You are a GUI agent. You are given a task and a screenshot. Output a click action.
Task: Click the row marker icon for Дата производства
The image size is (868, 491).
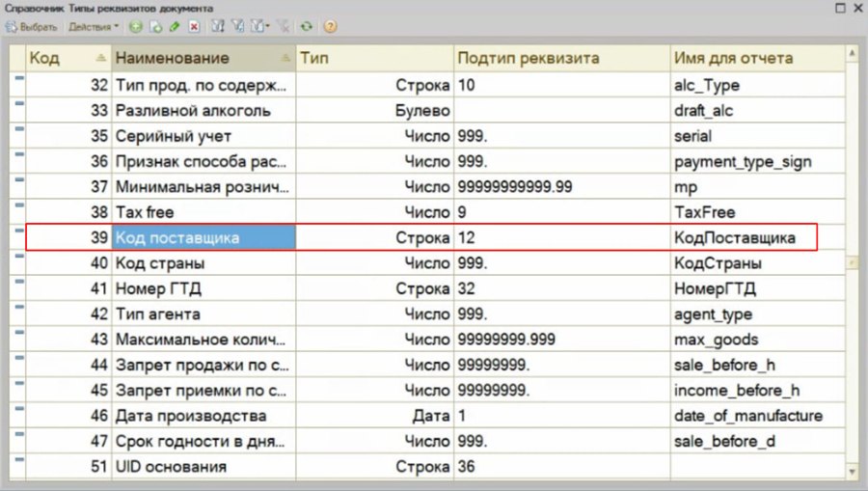(x=18, y=409)
